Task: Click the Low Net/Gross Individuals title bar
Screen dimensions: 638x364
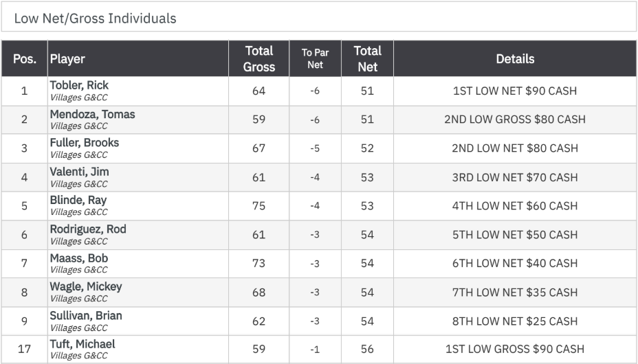Action: click(x=319, y=18)
